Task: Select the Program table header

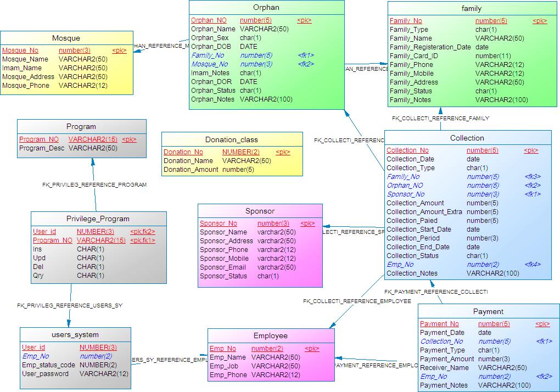Action: (81, 126)
